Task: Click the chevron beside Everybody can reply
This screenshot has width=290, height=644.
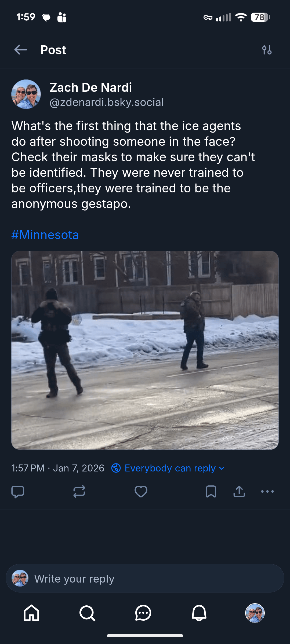Action: pyautogui.click(x=222, y=469)
